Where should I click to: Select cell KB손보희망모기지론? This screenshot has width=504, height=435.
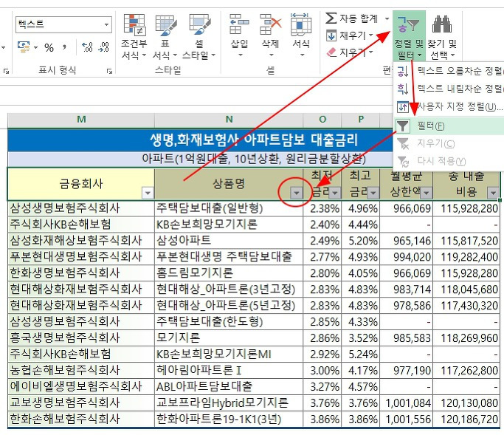tap(229, 225)
